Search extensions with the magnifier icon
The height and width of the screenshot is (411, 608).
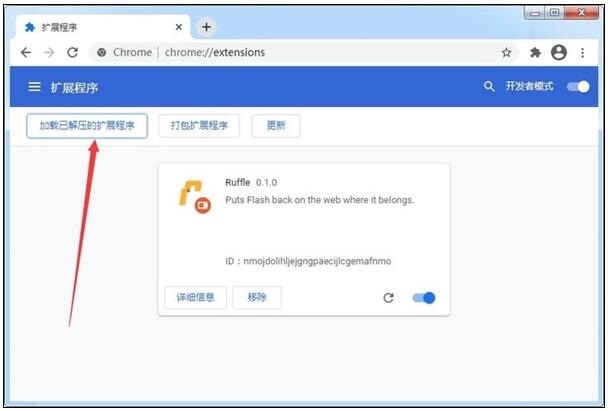(x=489, y=86)
